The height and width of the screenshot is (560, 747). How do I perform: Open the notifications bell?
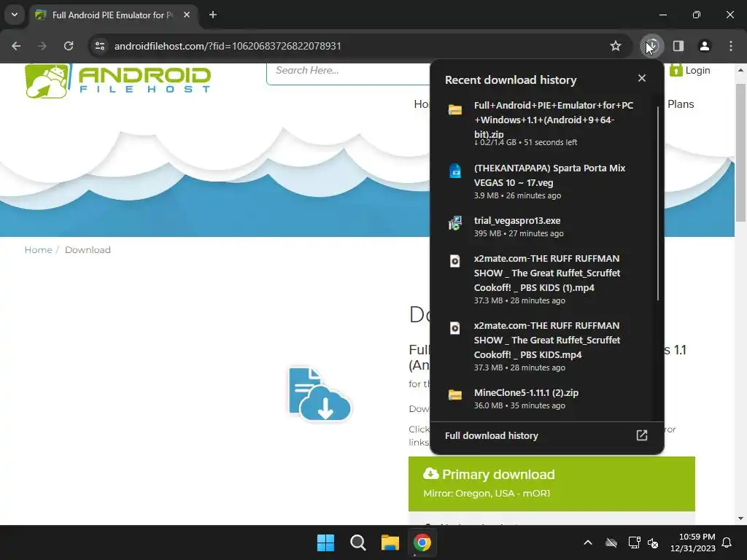727,542
